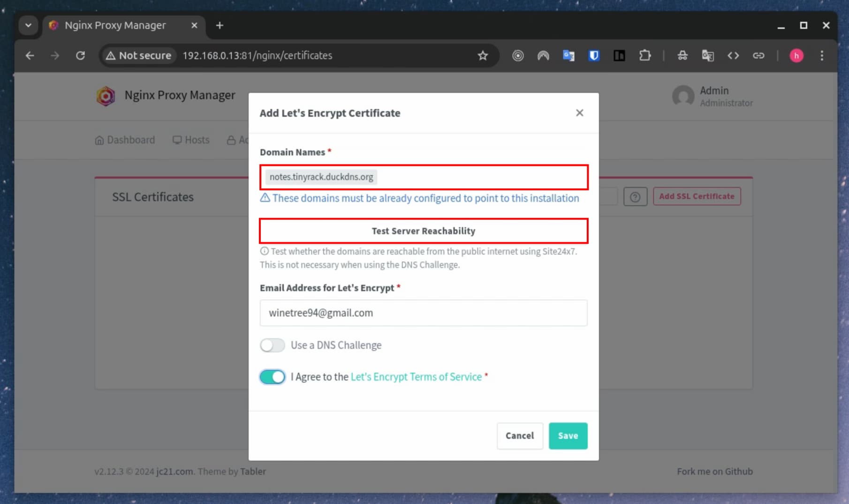
Task: Open the browser three-dot menu
Action: tap(822, 56)
